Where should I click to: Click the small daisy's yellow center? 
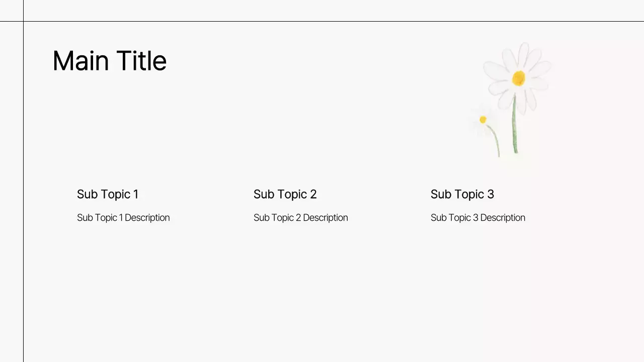483,120
